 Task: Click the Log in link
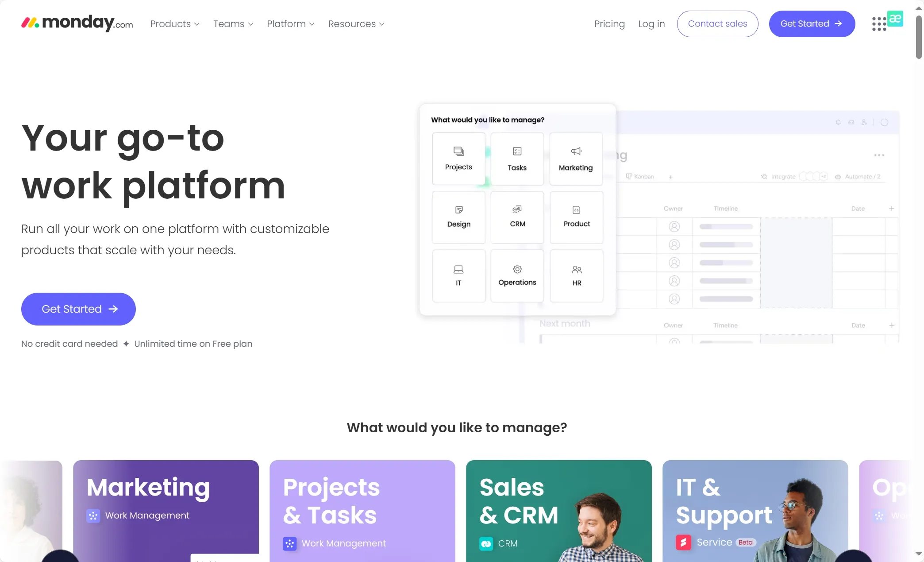[651, 23]
